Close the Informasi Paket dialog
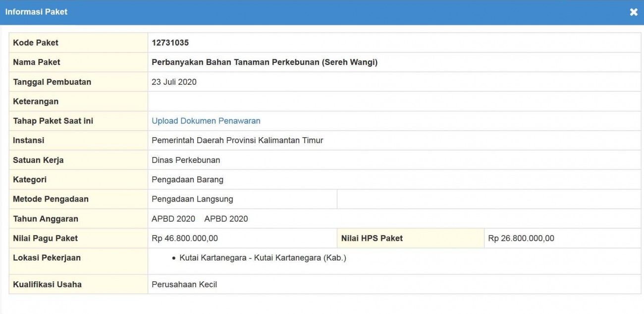Image resolution: width=644 pixels, height=314 pixels. 634,11
